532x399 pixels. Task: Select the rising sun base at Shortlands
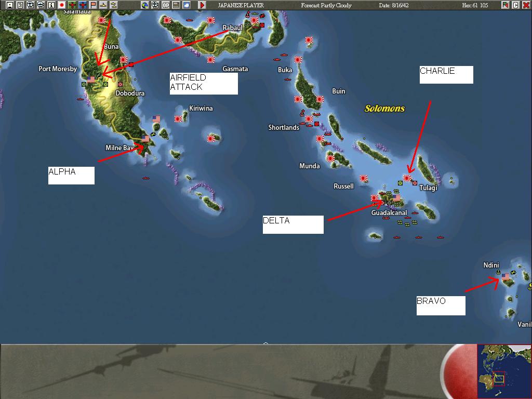pyautogui.click(x=309, y=119)
